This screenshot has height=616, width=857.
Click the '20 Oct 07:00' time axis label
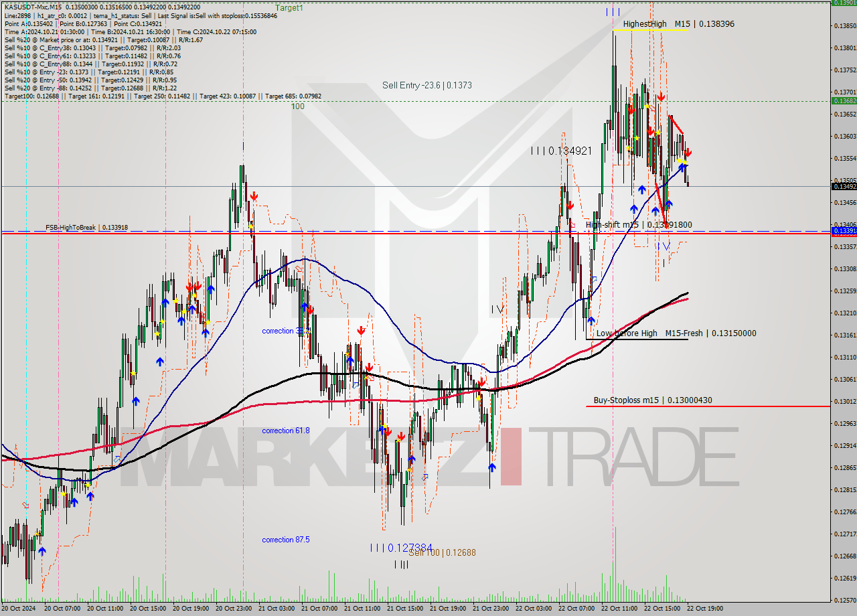[x=62, y=609]
